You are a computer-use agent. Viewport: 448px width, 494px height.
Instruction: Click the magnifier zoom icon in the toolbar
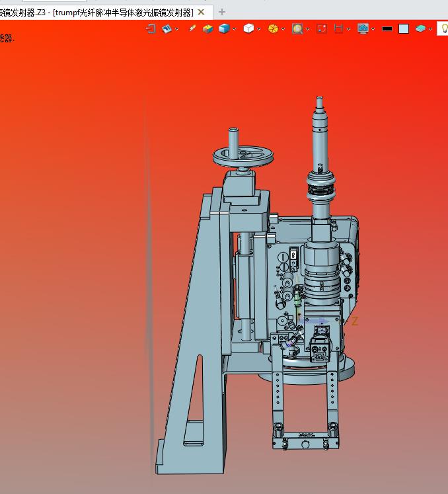pos(297,29)
